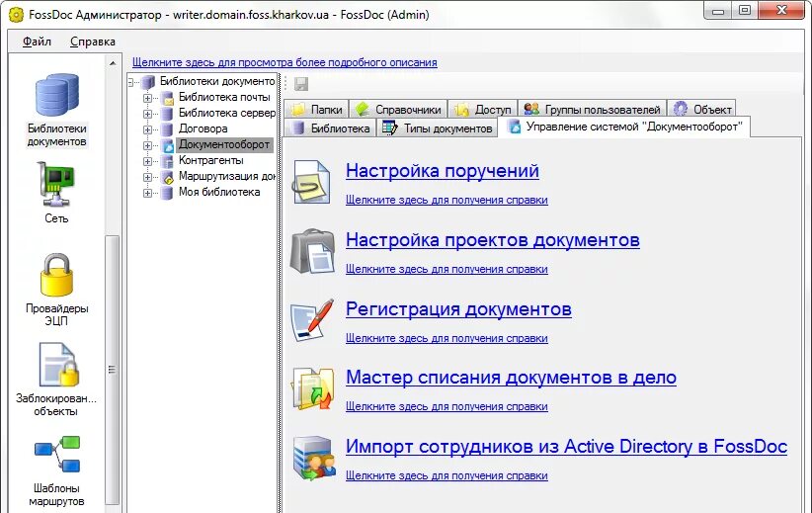The width and height of the screenshot is (812, 513).
Task: Open help link under Регистрация документов
Action: pos(447,338)
